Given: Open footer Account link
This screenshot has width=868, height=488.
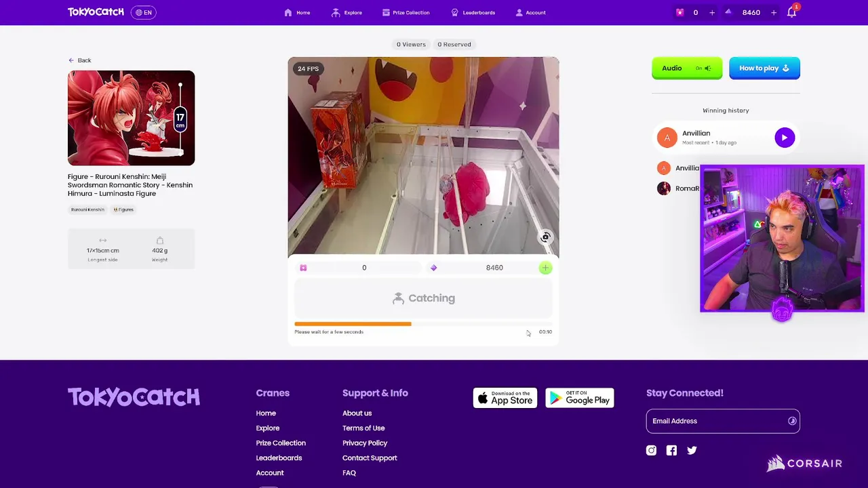Looking at the screenshot, I should point(270,472).
